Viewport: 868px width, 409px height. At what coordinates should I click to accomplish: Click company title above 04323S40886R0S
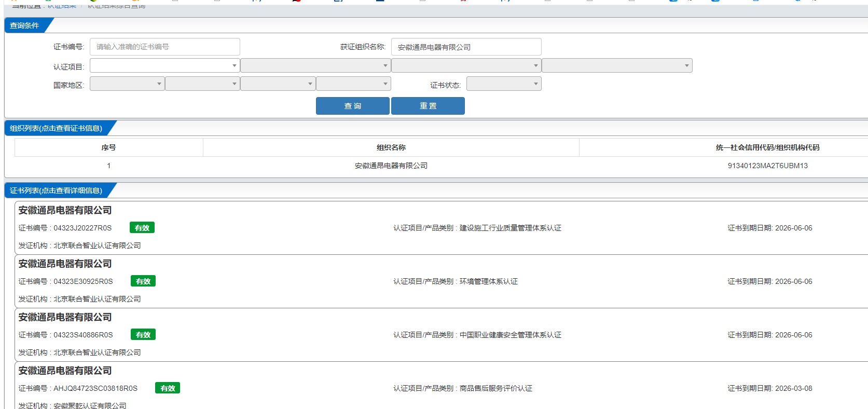pyautogui.click(x=65, y=317)
